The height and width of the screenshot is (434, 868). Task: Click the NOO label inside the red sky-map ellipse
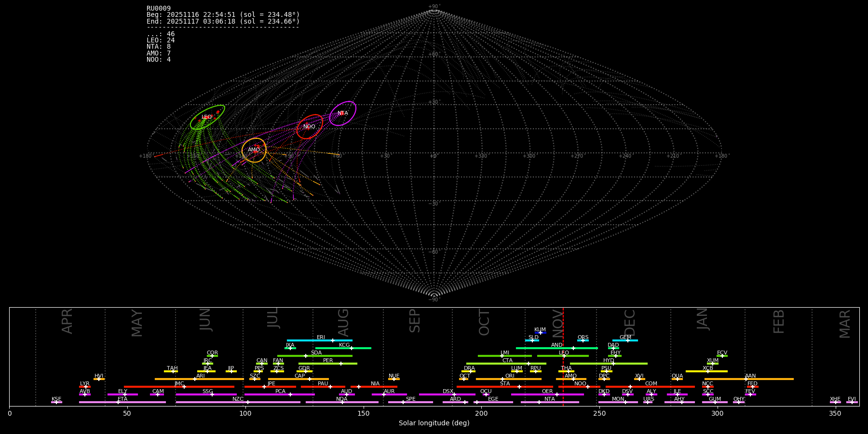309,127
